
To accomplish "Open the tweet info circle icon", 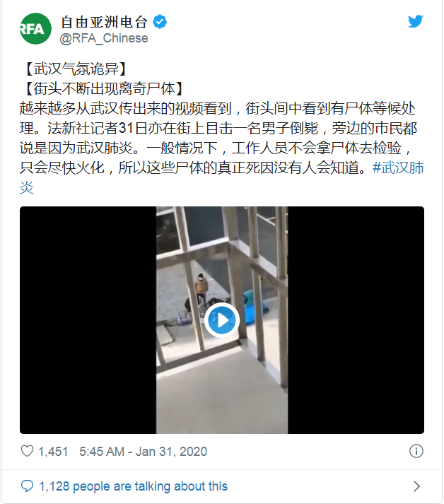I will 416,451.
